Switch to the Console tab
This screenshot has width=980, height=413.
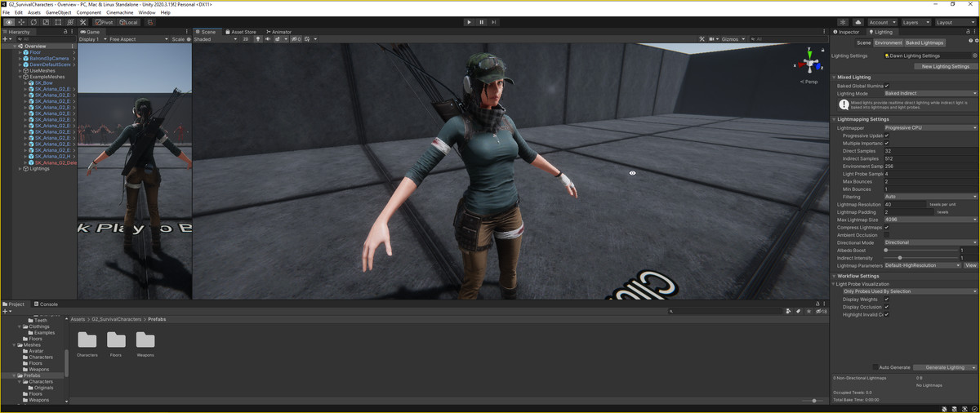point(46,304)
